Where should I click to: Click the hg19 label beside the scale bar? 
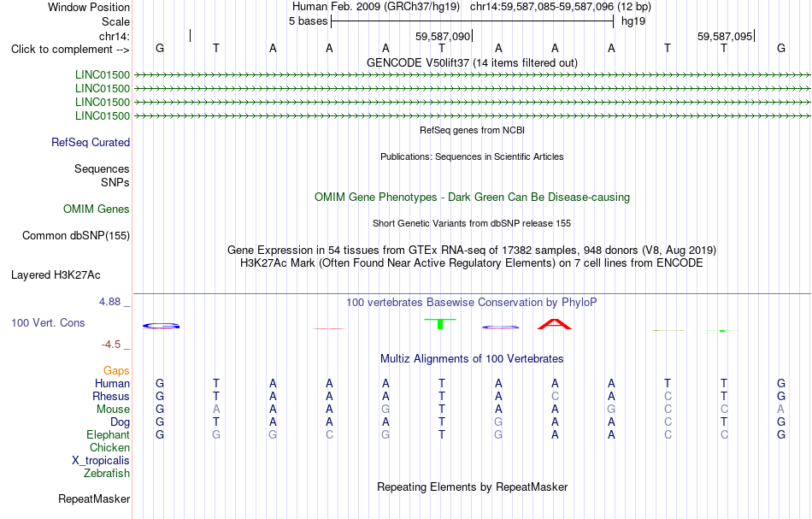[x=633, y=21]
